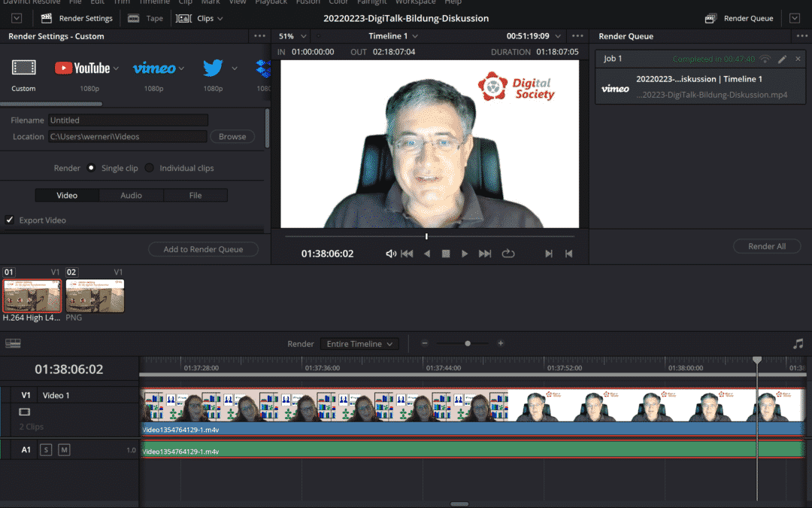The image size is (812, 508).
Task: Edit Job 1 pencil icon
Action: click(782, 59)
